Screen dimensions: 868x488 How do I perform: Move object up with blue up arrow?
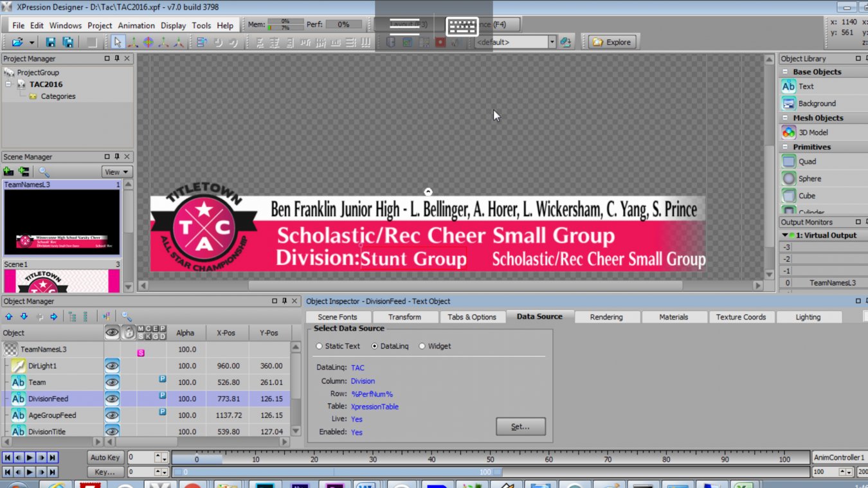click(9, 316)
